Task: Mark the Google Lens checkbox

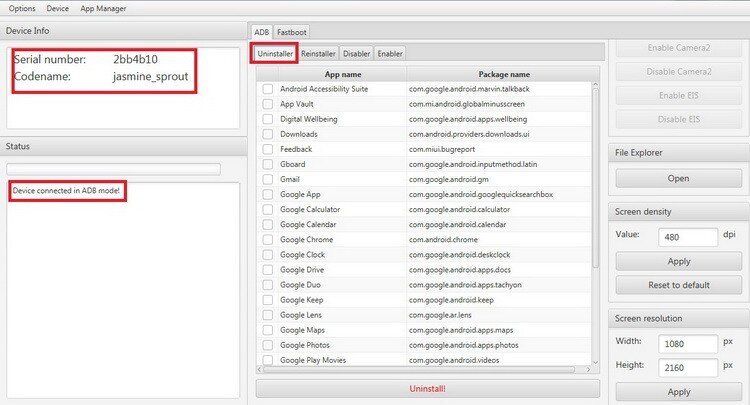Action: coord(268,315)
